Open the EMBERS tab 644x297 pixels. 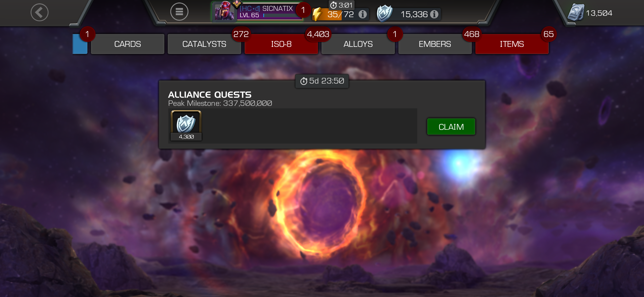(435, 44)
